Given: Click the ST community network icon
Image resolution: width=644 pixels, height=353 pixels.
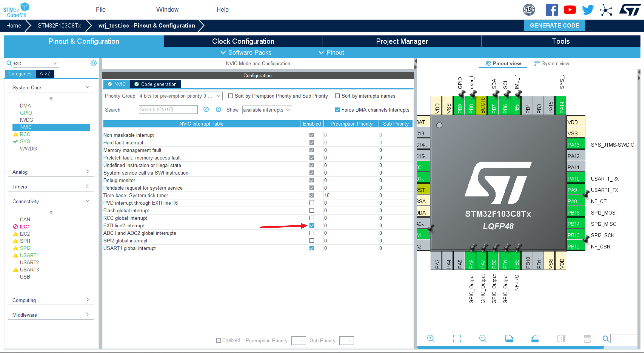Looking at the screenshot, I should click(606, 10).
